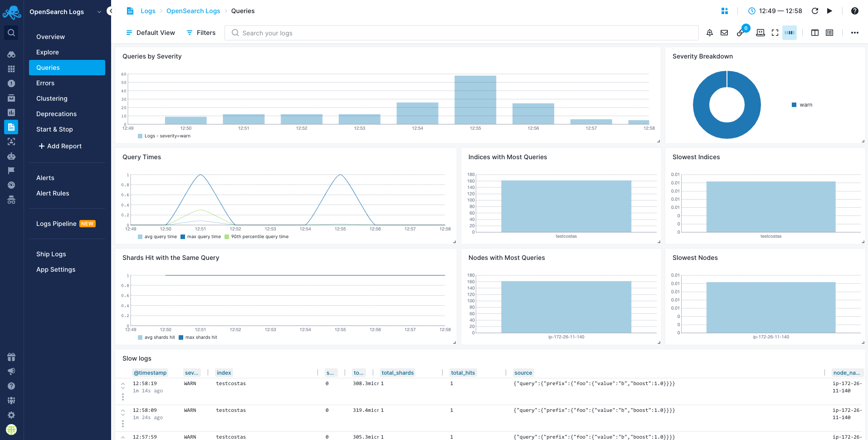
Task: Go to the Deprecations report
Action: [x=67, y=114]
